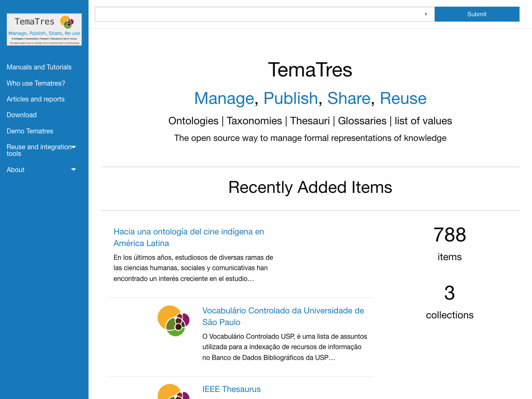This screenshot has width=532, height=399.
Task: Click the Publish link in heading
Action: 291,99
